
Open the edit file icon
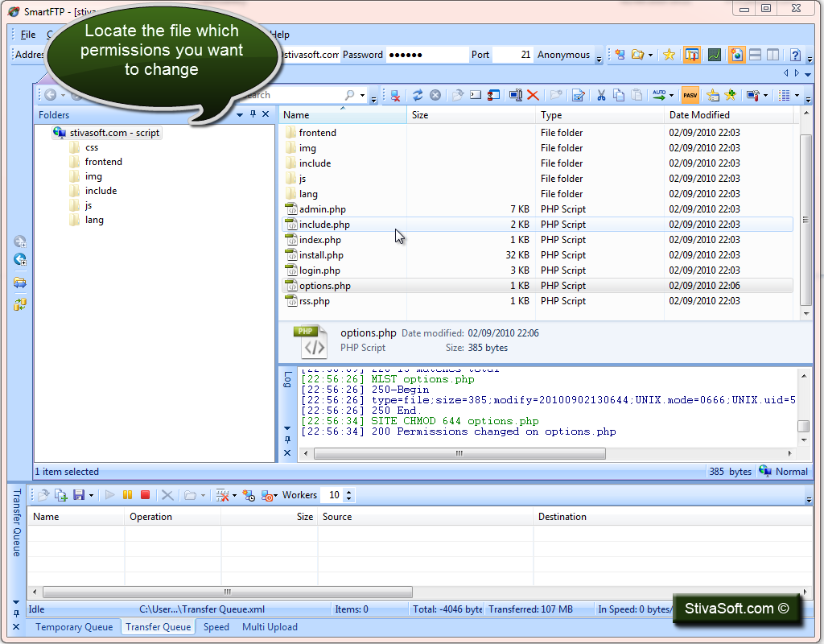pos(579,95)
